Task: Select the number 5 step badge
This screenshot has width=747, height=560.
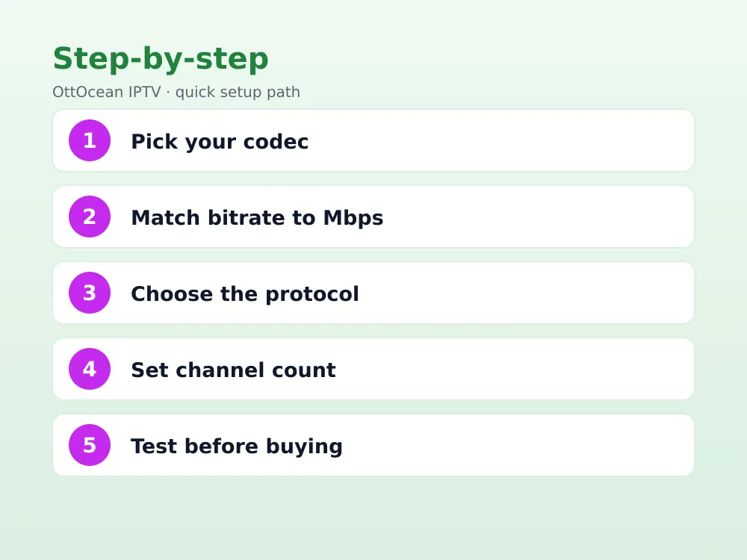Action: [90, 445]
